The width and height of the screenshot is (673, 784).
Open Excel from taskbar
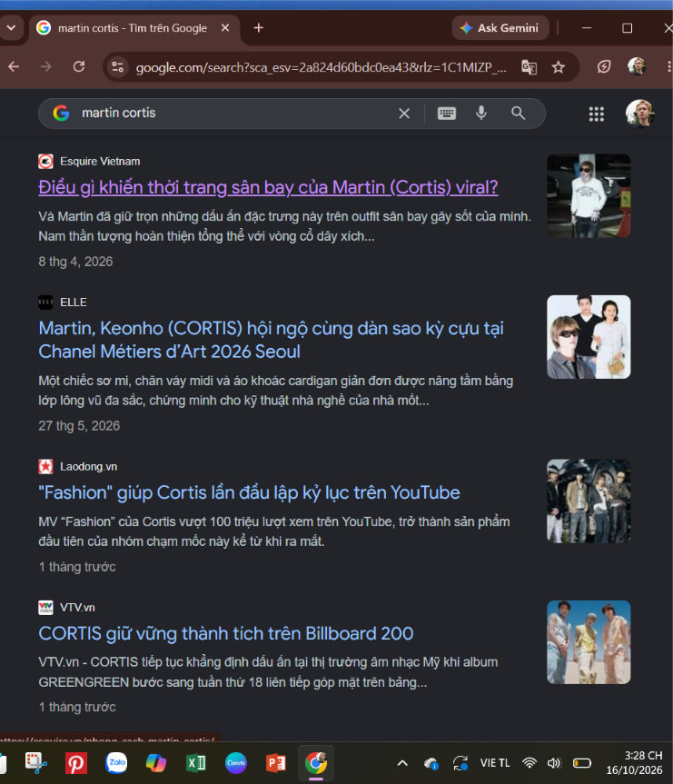tap(196, 763)
